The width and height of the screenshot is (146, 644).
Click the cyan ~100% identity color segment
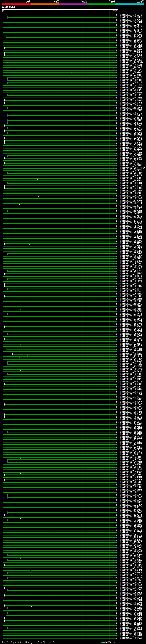click(x=130, y=4)
